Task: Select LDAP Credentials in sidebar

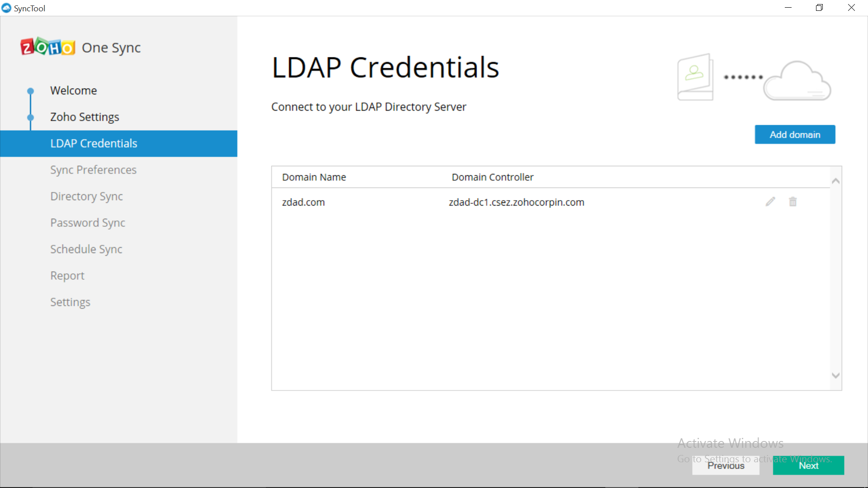Action: (x=118, y=144)
